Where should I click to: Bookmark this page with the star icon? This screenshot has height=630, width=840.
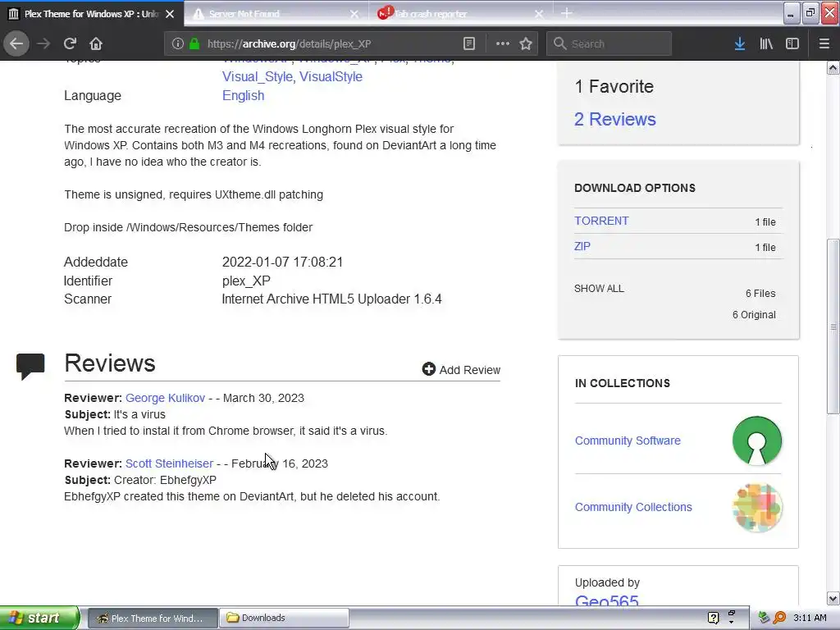pos(526,43)
